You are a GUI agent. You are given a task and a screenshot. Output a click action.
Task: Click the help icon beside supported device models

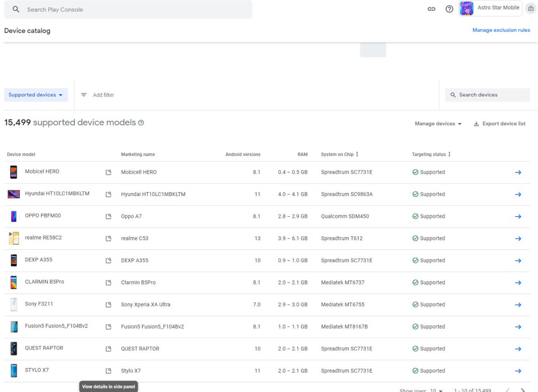141,123
